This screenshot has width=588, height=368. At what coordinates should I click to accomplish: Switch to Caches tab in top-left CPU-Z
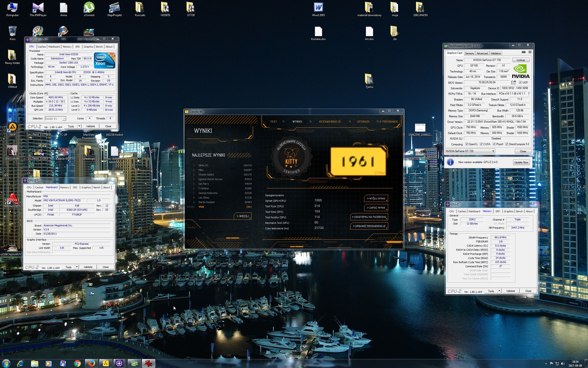[42, 46]
